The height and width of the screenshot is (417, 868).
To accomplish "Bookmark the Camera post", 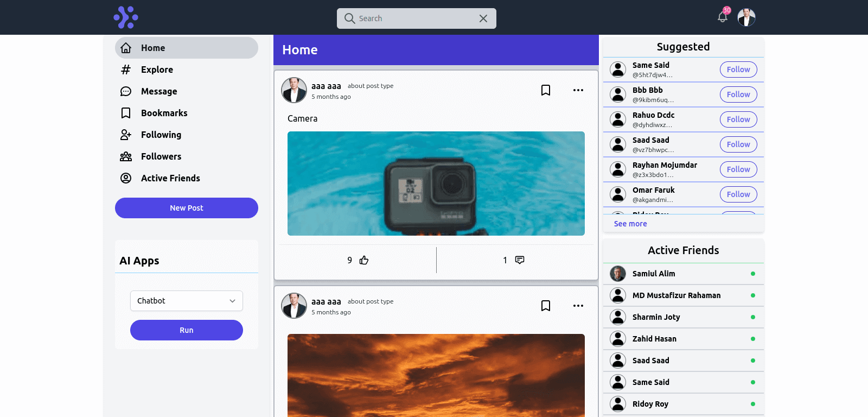I will 546,90.
